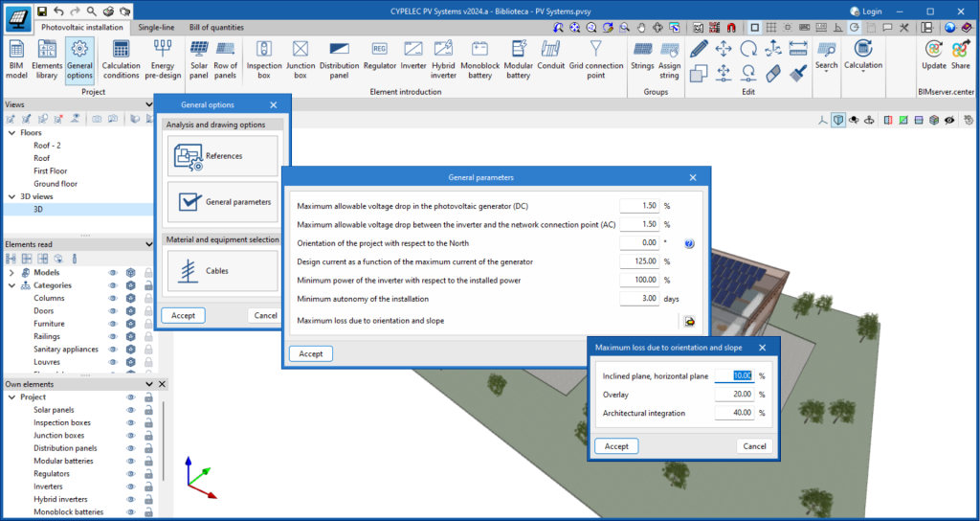Collapse the Floors tree node

point(11,133)
